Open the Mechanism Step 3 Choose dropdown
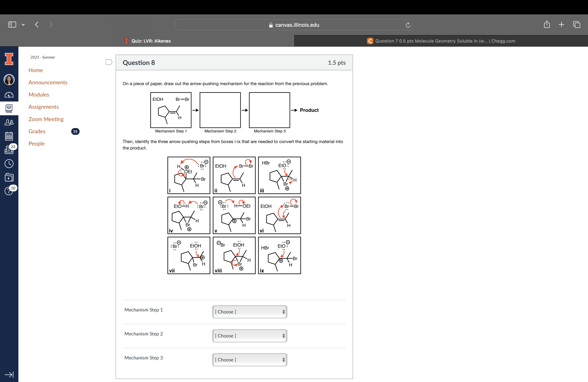The height and width of the screenshot is (382, 588). click(250, 360)
